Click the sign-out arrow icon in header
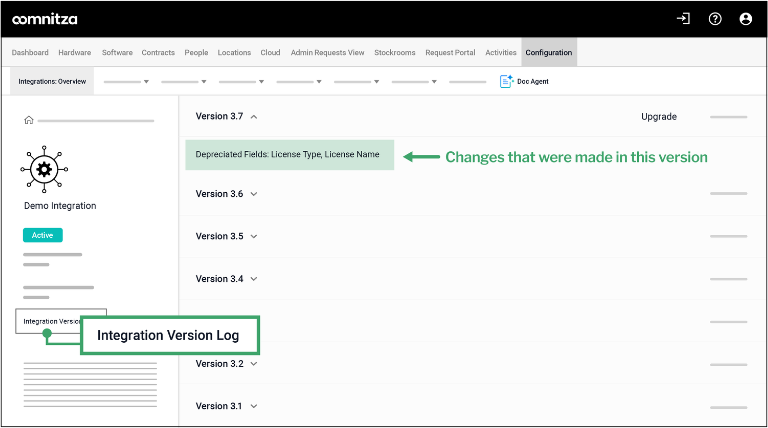Image resolution: width=768 pixels, height=428 pixels. pos(683,19)
